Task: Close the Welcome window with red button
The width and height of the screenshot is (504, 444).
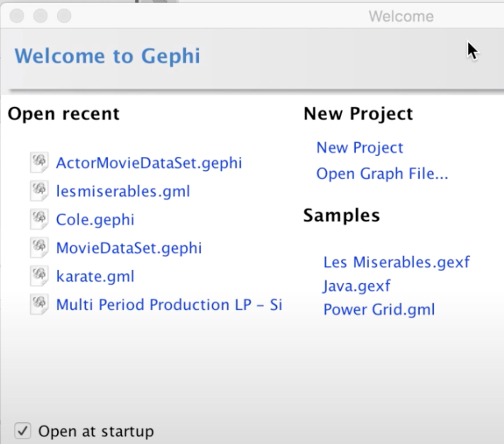Action: pyautogui.click(x=17, y=17)
